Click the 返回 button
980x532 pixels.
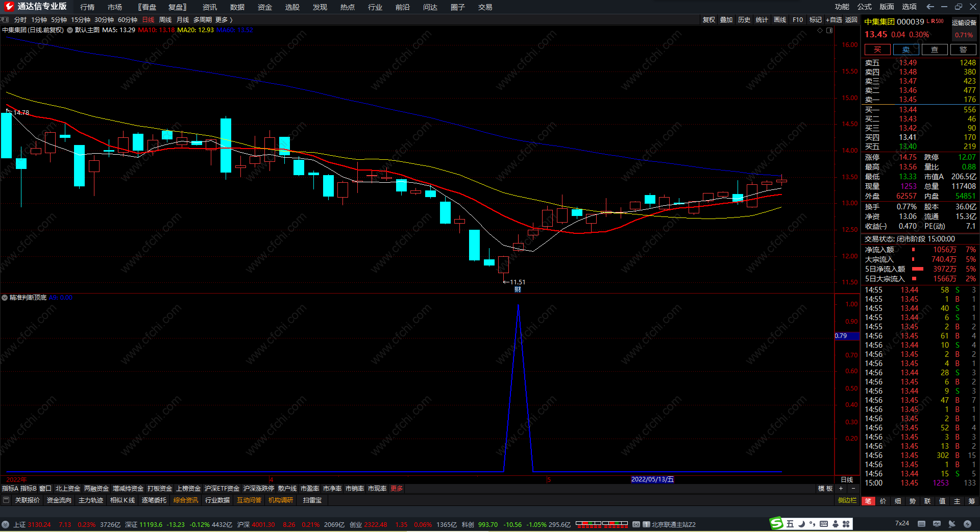tap(851, 20)
